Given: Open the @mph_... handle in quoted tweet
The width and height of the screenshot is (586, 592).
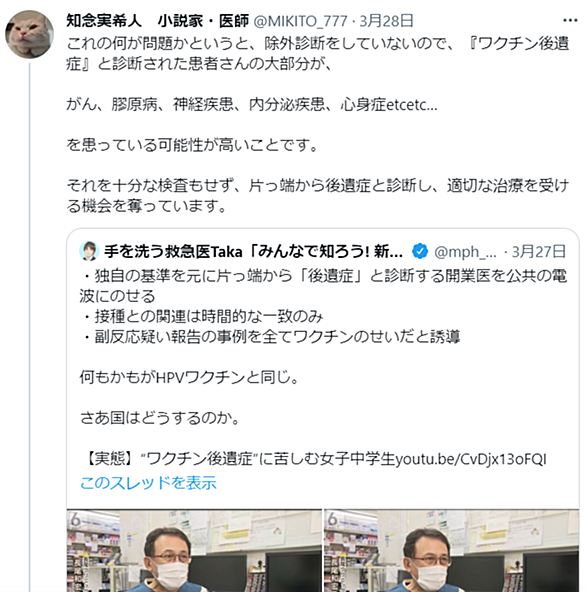Looking at the screenshot, I should pyautogui.click(x=465, y=251).
